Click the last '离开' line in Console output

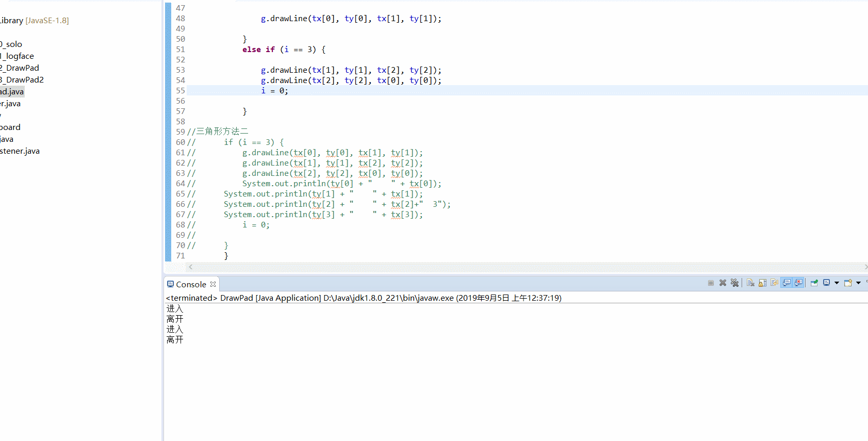175,339
